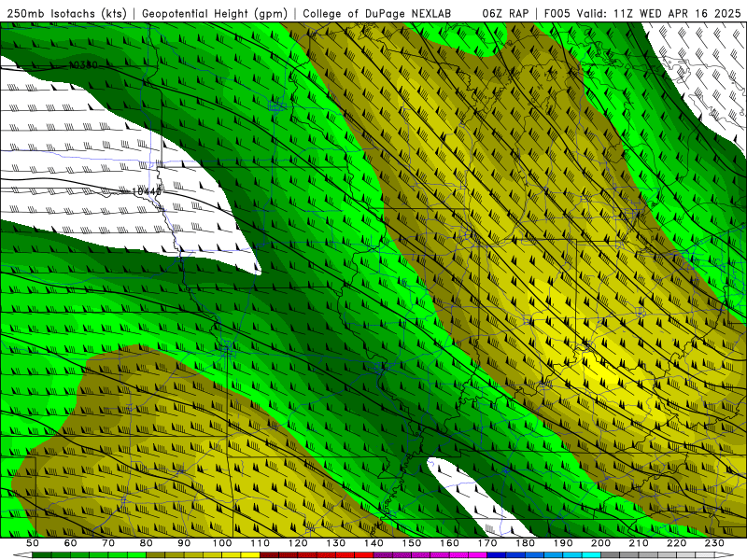The width and height of the screenshot is (747, 560).
Task: Click the 50 value on the color scale
Action: tap(33, 543)
